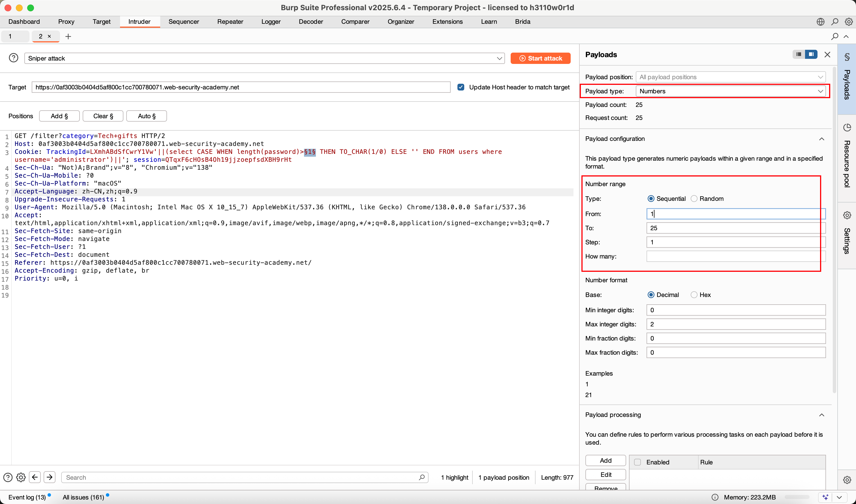Toggle Update Host header to match target
This screenshot has width=856, height=504.
click(461, 87)
